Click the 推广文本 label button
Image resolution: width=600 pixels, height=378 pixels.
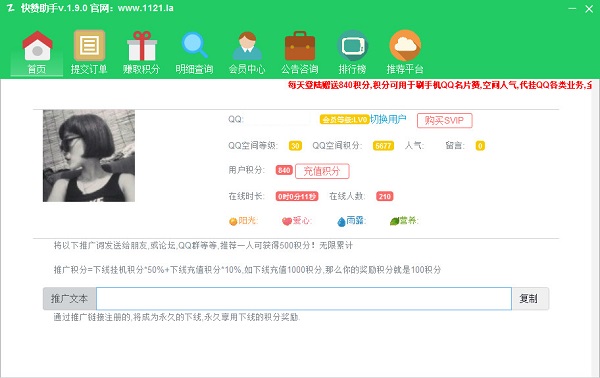click(70, 298)
